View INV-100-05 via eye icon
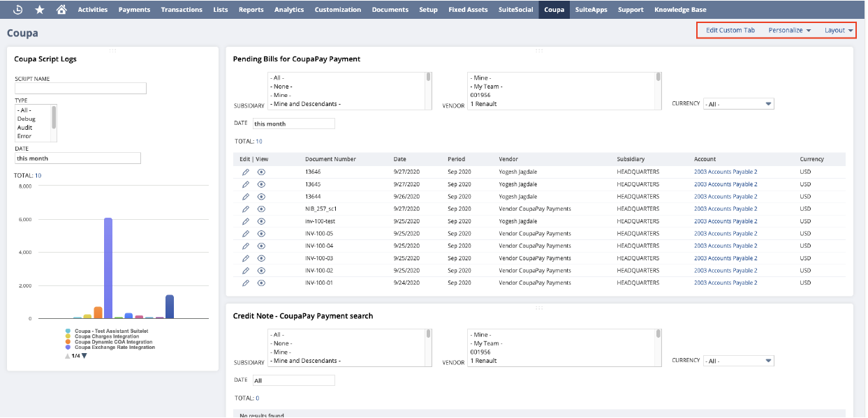 pyautogui.click(x=261, y=234)
